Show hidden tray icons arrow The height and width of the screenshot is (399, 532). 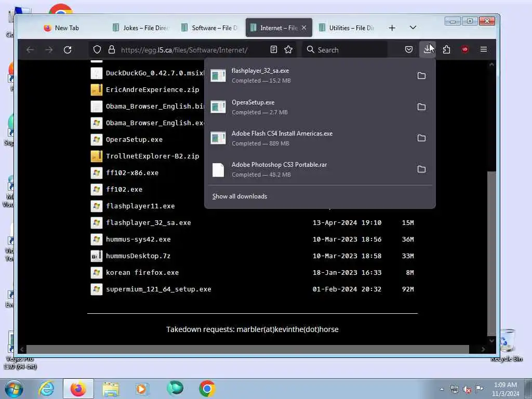442,389
